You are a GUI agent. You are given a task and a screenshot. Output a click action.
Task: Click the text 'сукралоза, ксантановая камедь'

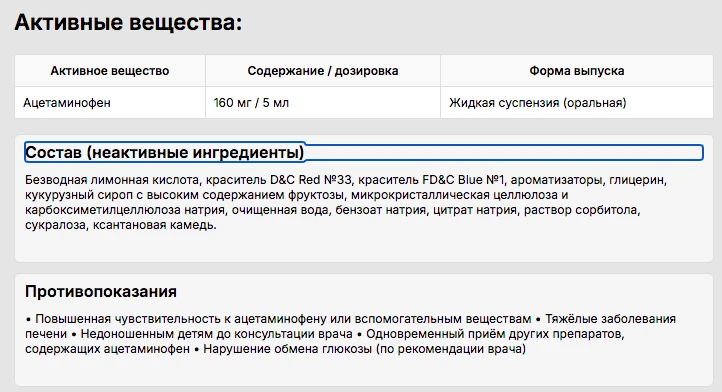(x=120, y=225)
